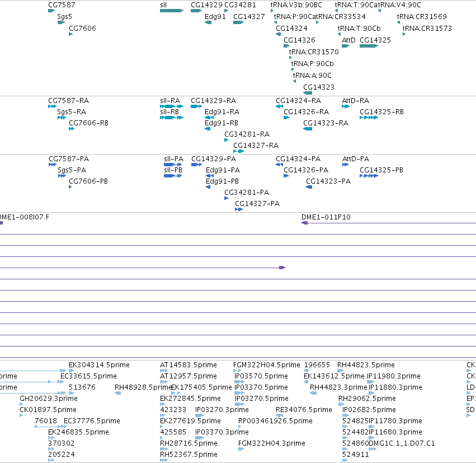
Task: Select protein CG14323-PA
Action: (x=328, y=181)
